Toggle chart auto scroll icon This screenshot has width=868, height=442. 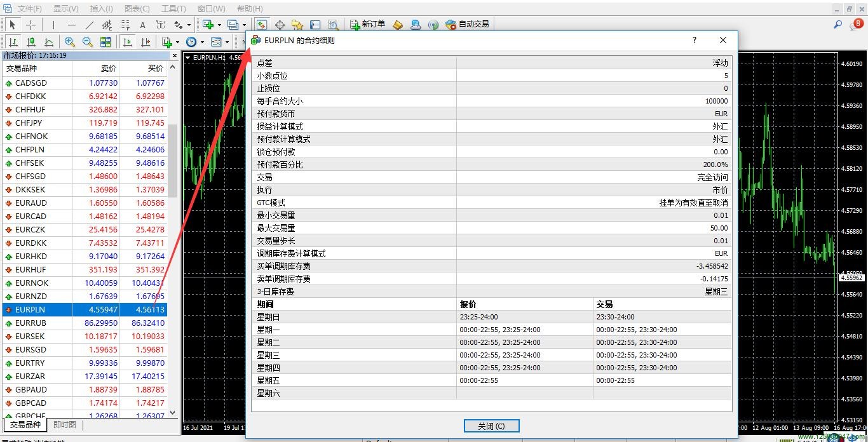(x=128, y=42)
